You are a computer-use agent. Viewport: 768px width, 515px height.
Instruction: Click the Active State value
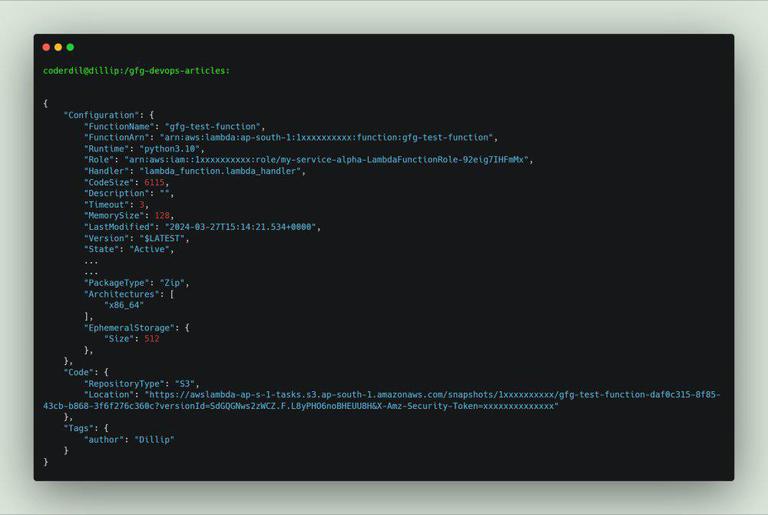149,249
